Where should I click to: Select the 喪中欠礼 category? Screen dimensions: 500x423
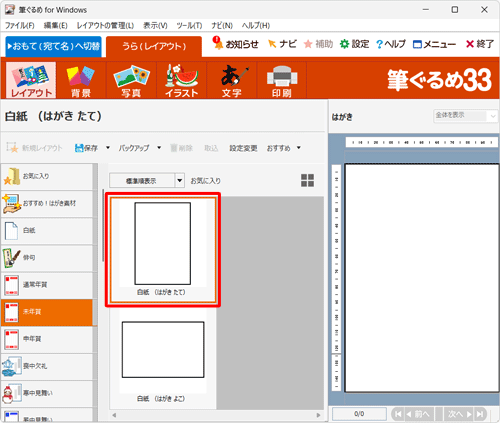pos(47,366)
